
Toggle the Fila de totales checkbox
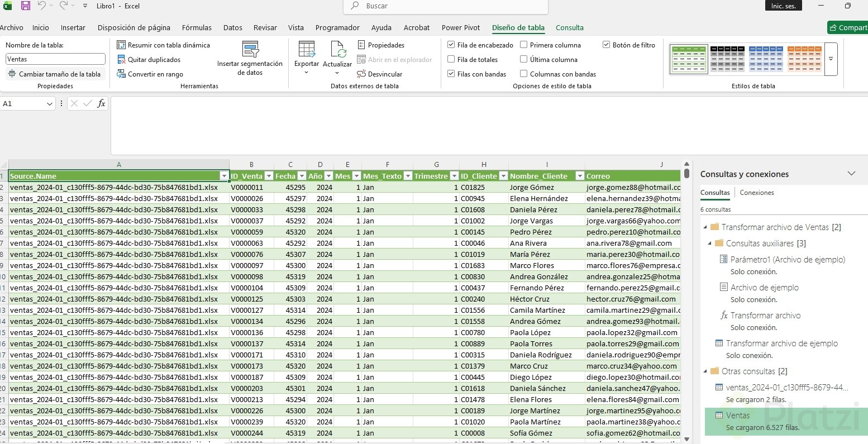click(x=451, y=60)
